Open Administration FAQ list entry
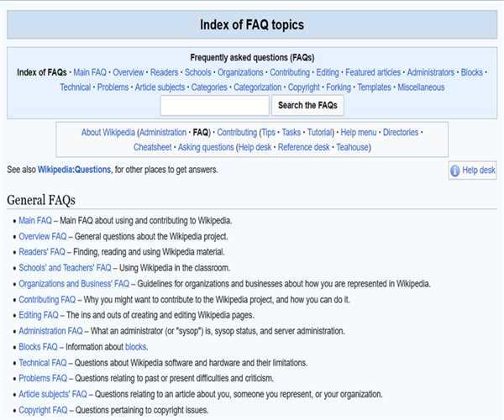 [50, 331]
